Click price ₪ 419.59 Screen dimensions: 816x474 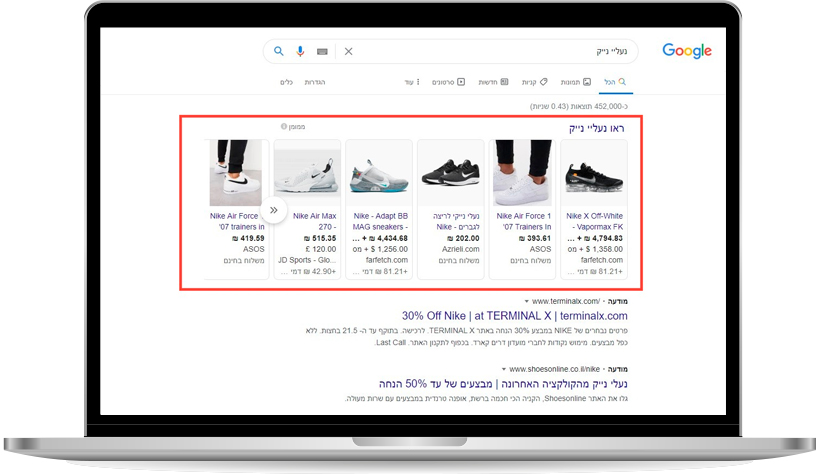click(x=248, y=238)
